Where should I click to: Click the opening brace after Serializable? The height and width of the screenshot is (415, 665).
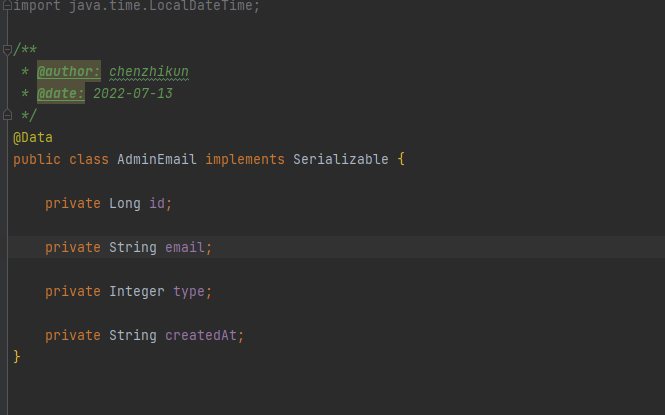(x=401, y=159)
